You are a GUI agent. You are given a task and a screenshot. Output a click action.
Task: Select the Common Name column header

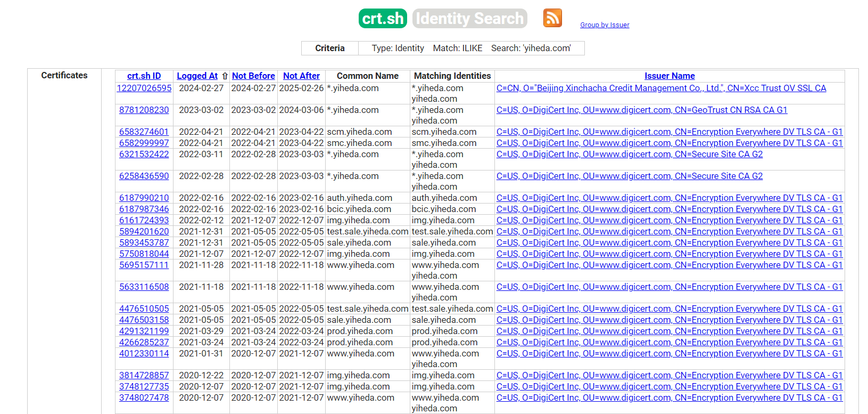pos(368,76)
